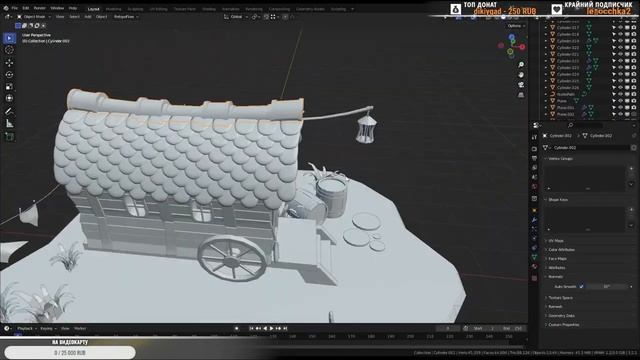Activate the Rotate tool
The width and height of the screenshot is (640, 360).
pyautogui.click(x=9, y=75)
